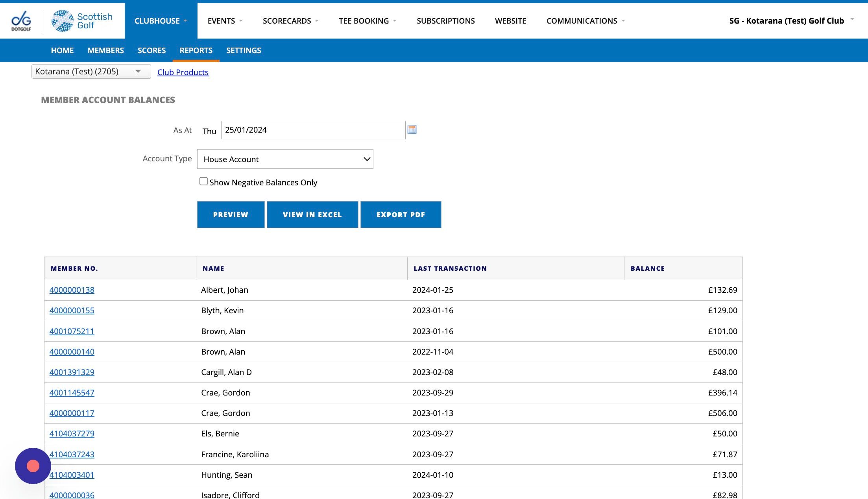This screenshot has width=868, height=499.
Task: Open the Account Type dropdown
Action: click(x=285, y=159)
